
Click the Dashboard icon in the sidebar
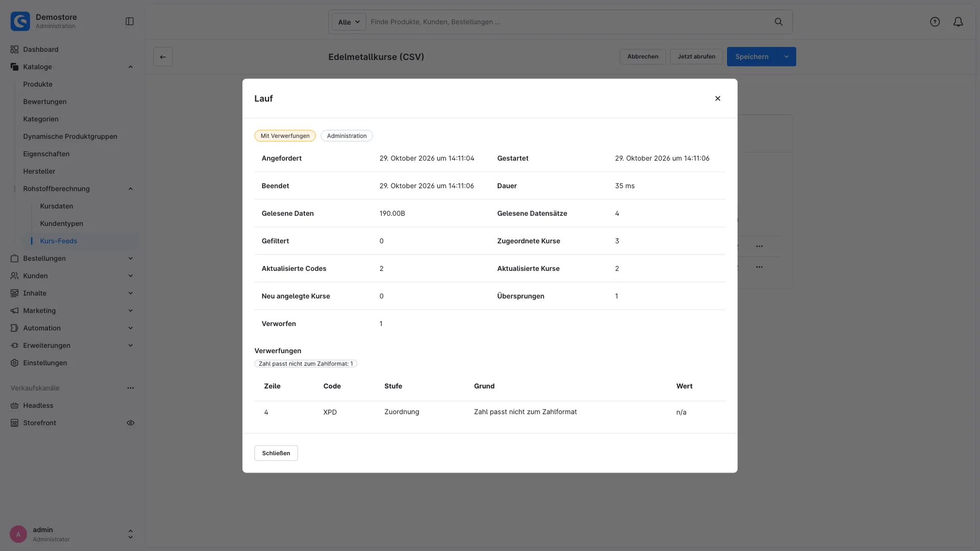click(14, 49)
